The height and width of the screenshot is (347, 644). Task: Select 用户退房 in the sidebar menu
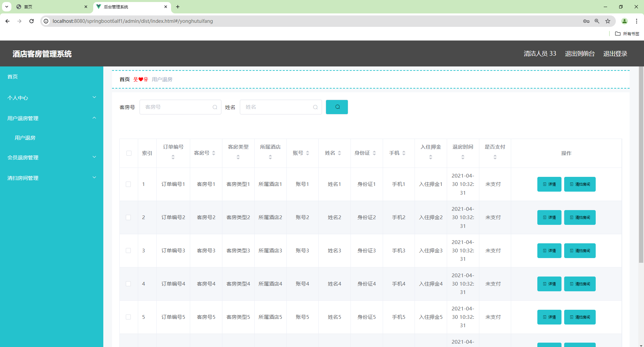25,138
